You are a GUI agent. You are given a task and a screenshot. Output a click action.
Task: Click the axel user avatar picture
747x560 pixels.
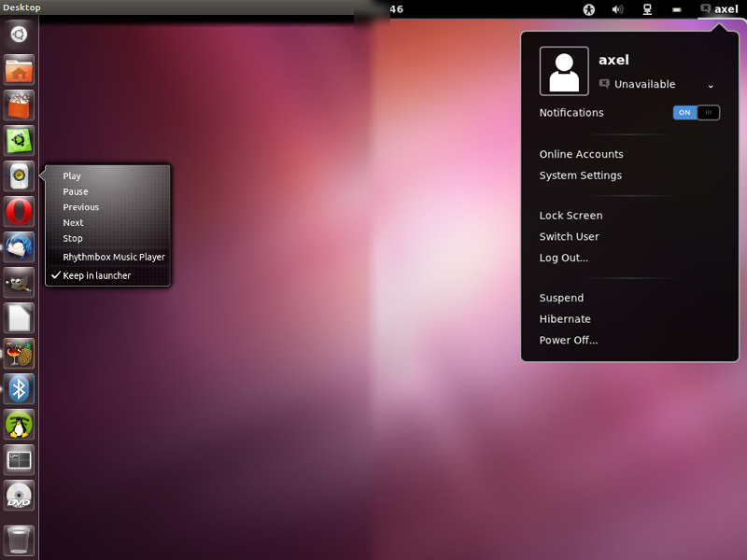point(564,72)
